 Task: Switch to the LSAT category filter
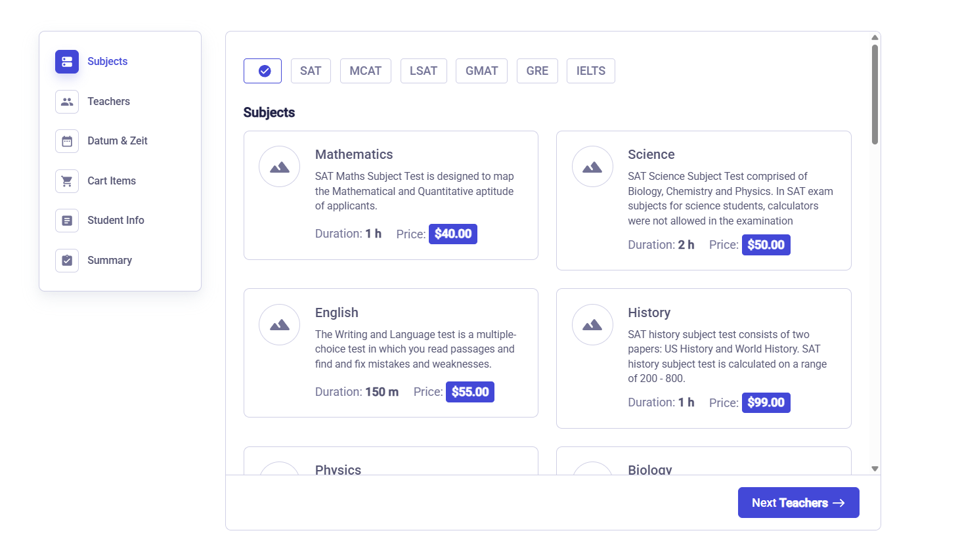point(424,71)
